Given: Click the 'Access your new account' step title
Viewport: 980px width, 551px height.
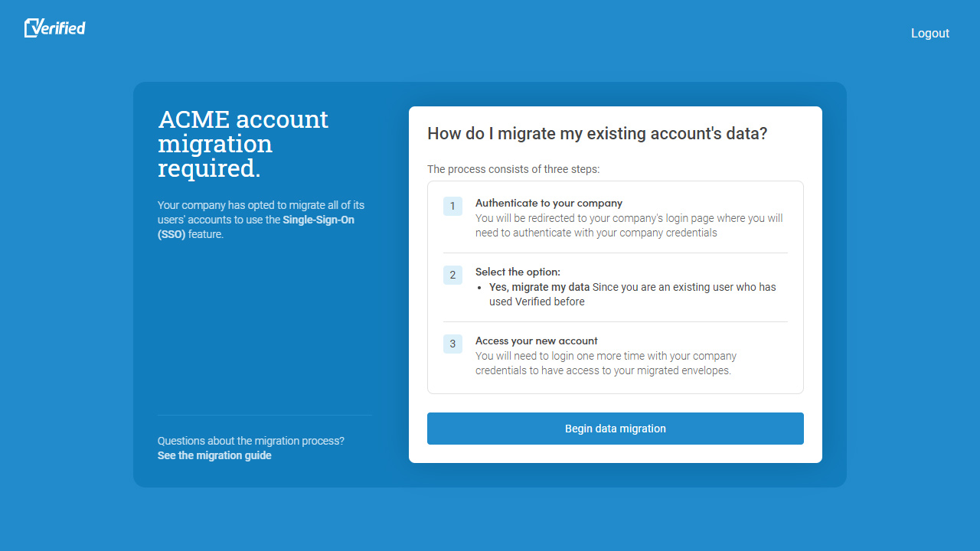Looking at the screenshot, I should [537, 341].
